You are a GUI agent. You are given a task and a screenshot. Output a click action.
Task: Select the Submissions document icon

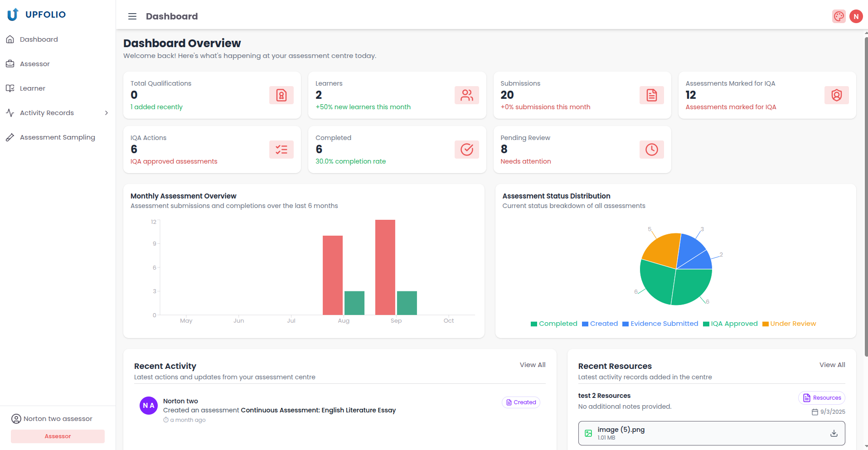651,95
